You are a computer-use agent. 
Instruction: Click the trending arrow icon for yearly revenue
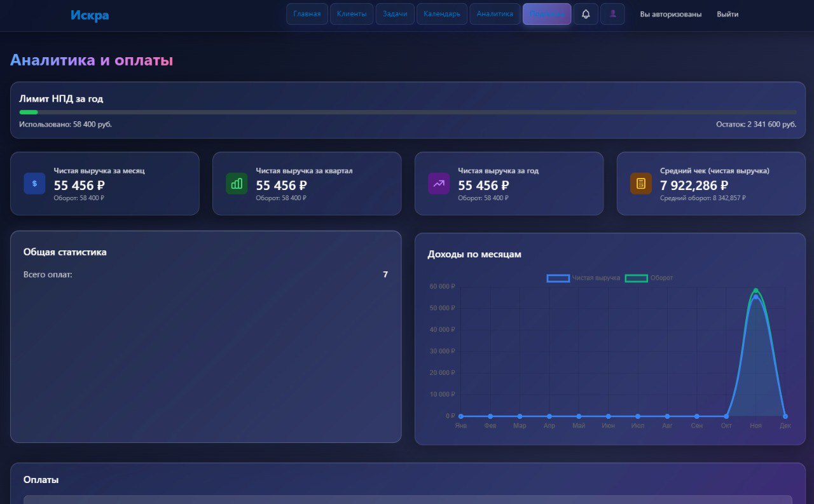point(439,184)
